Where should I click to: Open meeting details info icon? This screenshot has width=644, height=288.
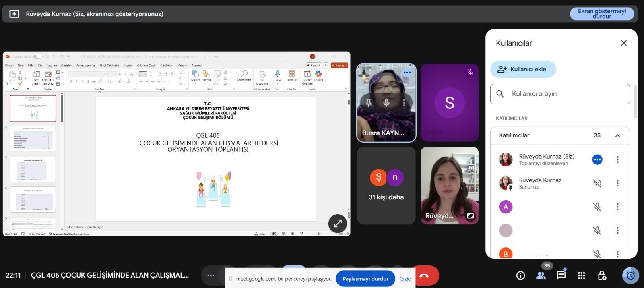point(520,276)
